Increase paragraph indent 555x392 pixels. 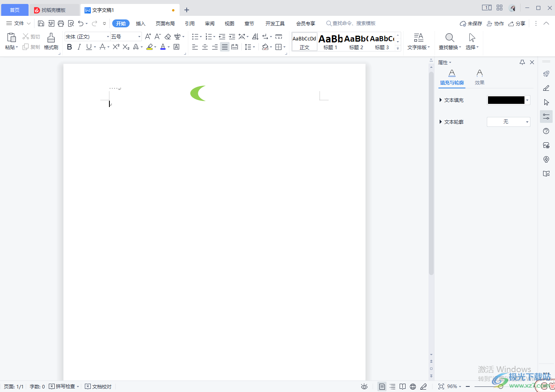pos(232,36)
